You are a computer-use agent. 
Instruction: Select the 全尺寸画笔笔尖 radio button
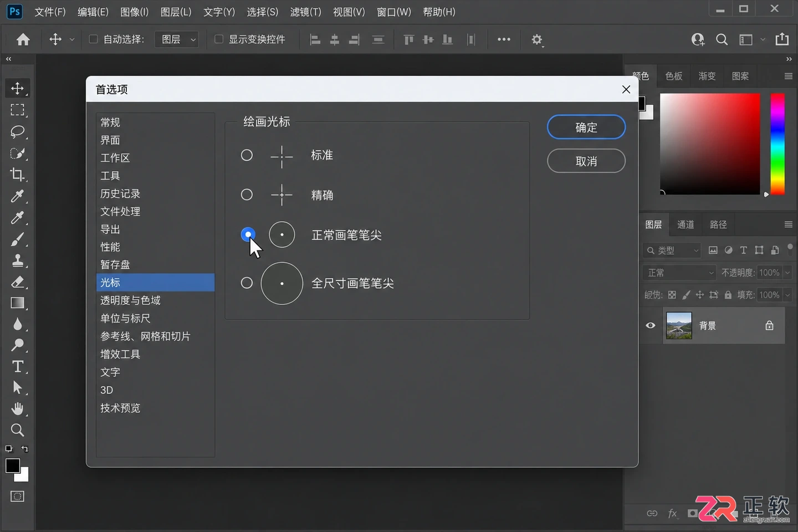(x=247, y=283)
